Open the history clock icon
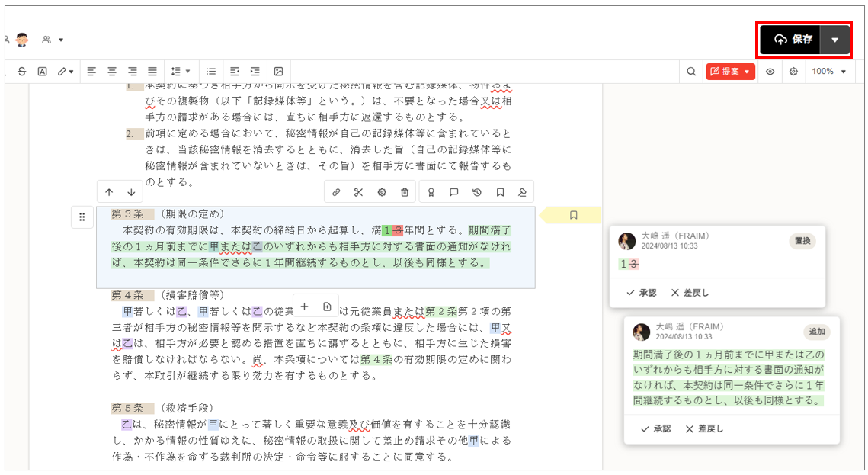The width and height of the screenshot is (868, 475). point(476,192)
